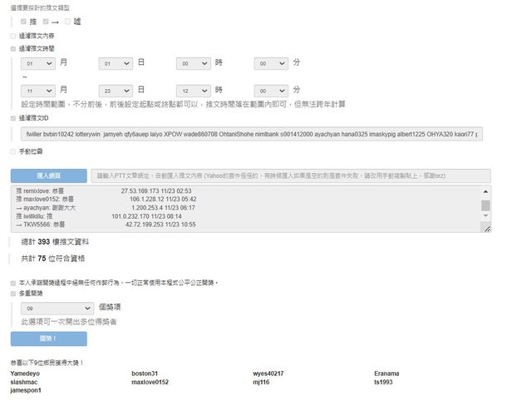The image size is (532, 401).
Task: Expand the end hour dropdown showing 12
Action: 193,90
